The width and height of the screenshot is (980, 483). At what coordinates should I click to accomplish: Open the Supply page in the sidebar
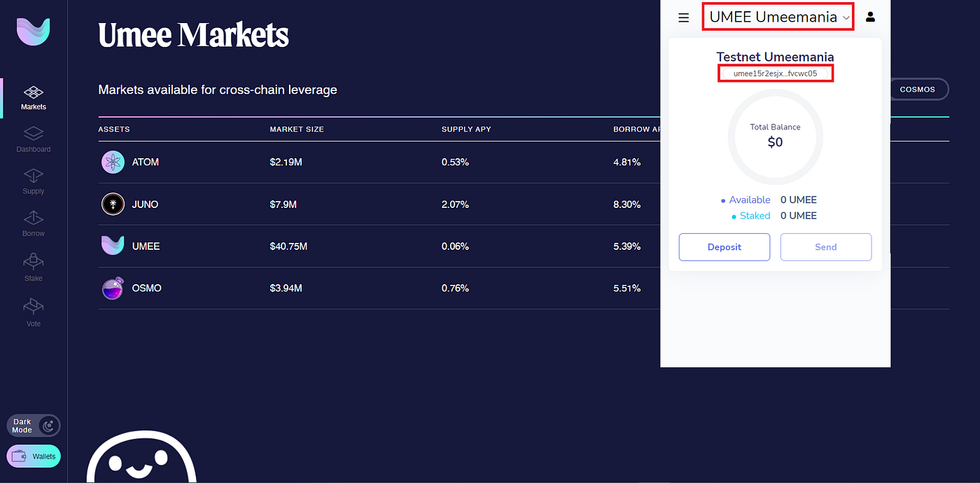(34, 181)
